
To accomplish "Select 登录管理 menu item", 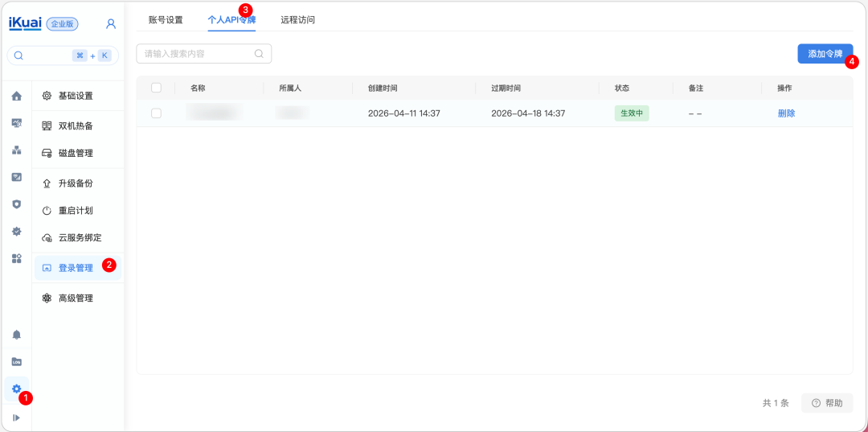I will (78, 268).
